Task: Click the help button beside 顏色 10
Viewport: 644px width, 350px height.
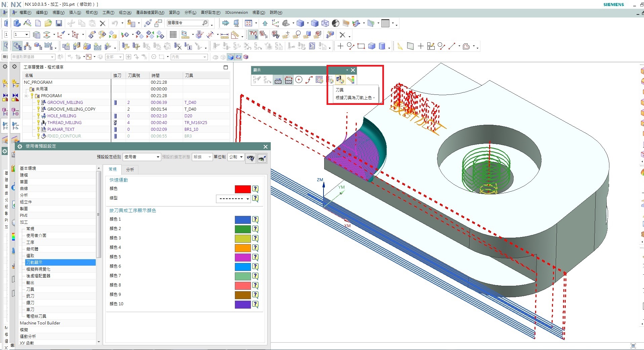Action: coord(255,304)
